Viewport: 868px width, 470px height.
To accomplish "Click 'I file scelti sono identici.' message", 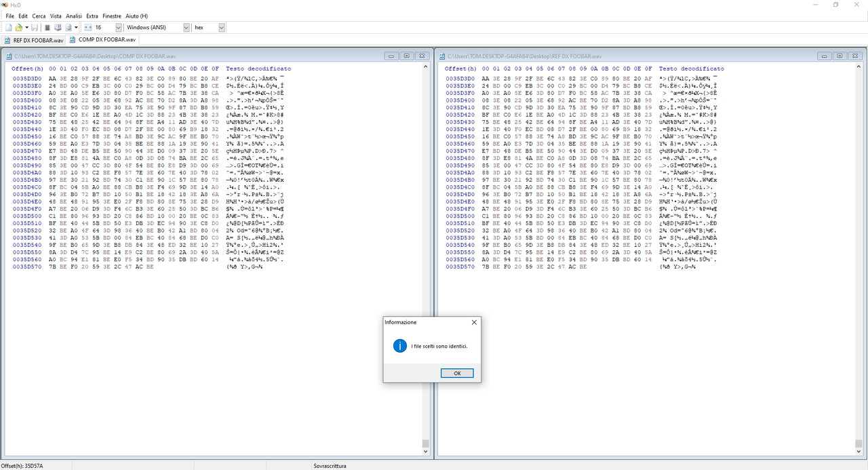I will tap(439, 346).
